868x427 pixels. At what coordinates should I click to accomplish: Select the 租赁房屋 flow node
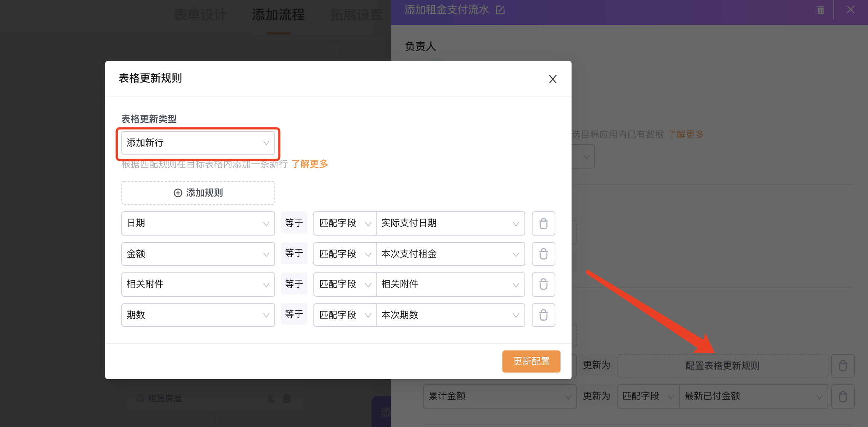pyautogui.click(x=216, y=398)
